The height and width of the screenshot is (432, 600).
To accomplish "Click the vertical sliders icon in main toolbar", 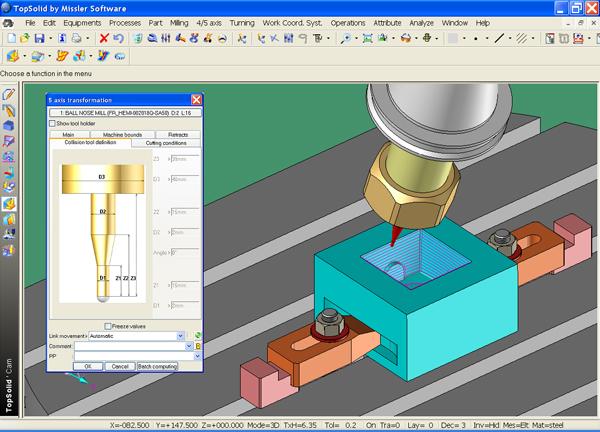I will [166, 38].
